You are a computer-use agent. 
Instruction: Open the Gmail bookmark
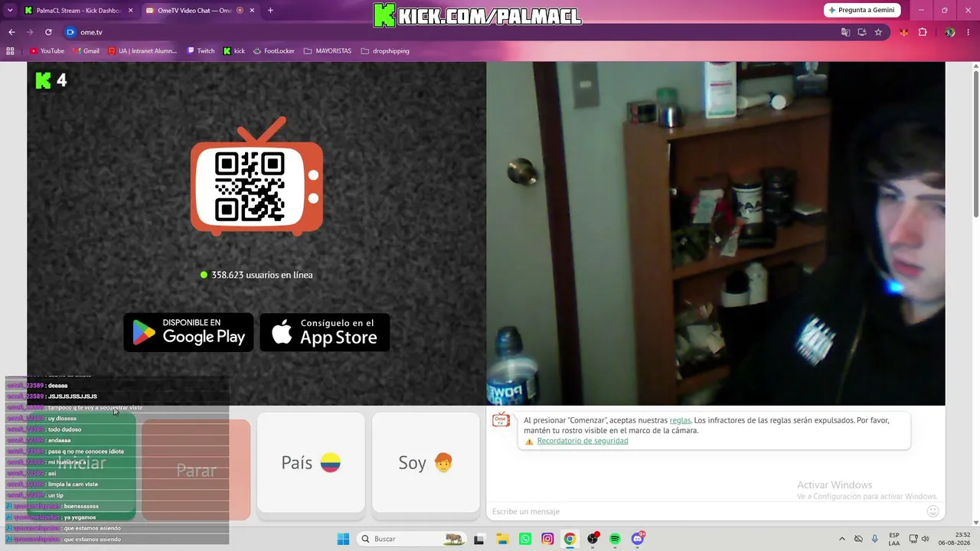point(87,51)
